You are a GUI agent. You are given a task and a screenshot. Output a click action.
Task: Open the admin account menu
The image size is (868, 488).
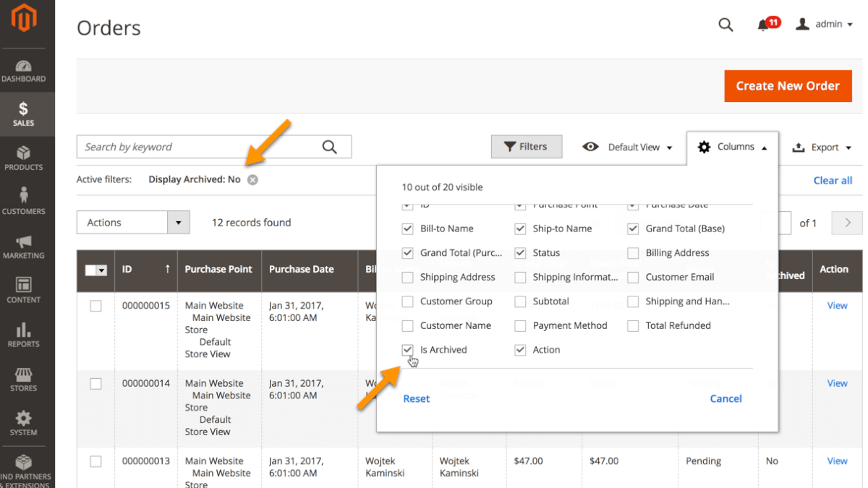pos(823,25)
